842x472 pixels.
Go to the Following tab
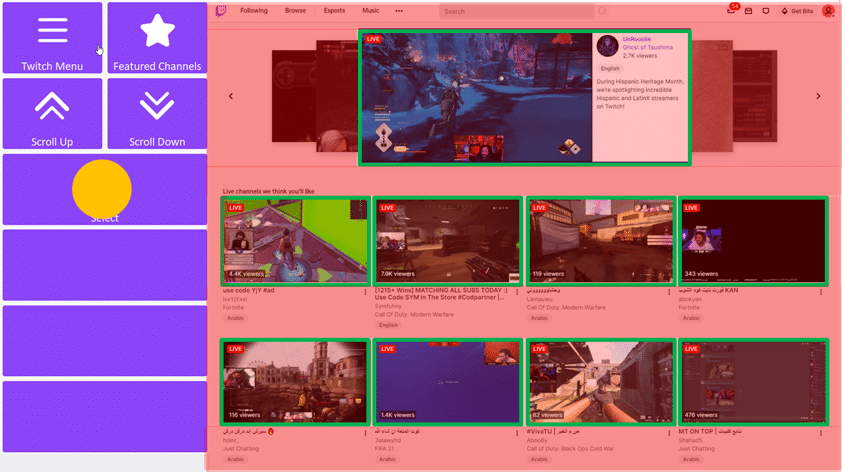point(254,11)
